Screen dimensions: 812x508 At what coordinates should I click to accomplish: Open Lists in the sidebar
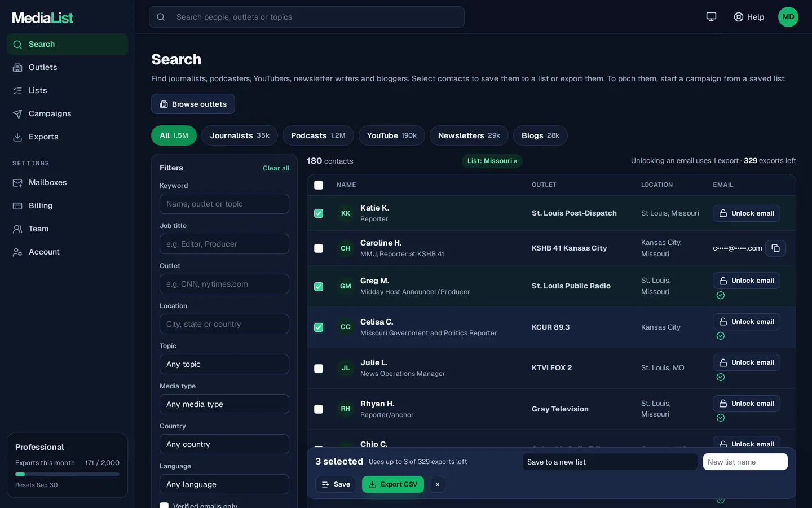pos(67,90)
